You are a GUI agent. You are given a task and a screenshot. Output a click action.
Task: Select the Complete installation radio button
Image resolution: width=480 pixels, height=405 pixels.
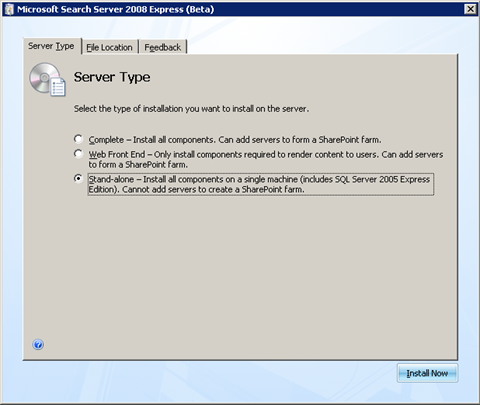pos(78,139)
